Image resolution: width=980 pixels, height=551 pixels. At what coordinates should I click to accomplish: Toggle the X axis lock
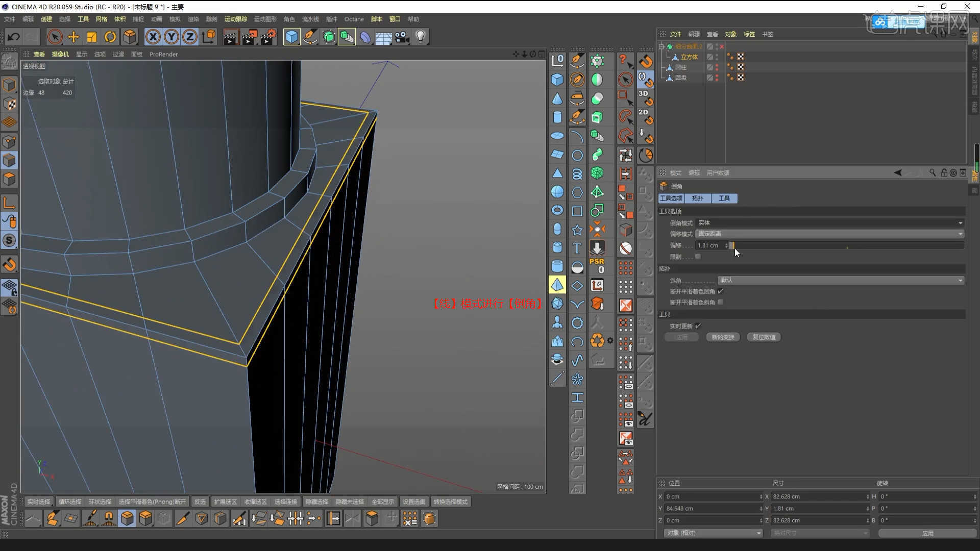click(153, 37)
